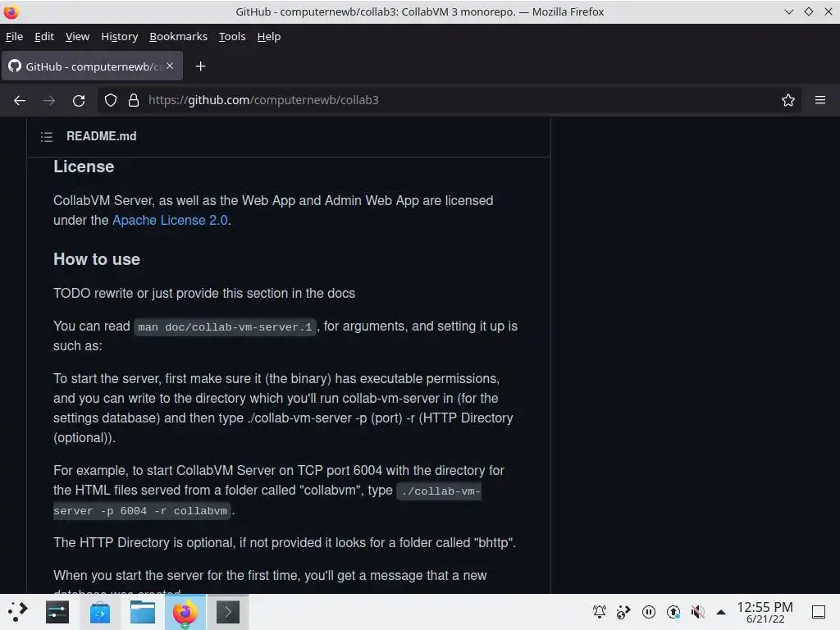Go back to the previous page
The width and height of the screenshot is (840, 630).
pos(20,100)
